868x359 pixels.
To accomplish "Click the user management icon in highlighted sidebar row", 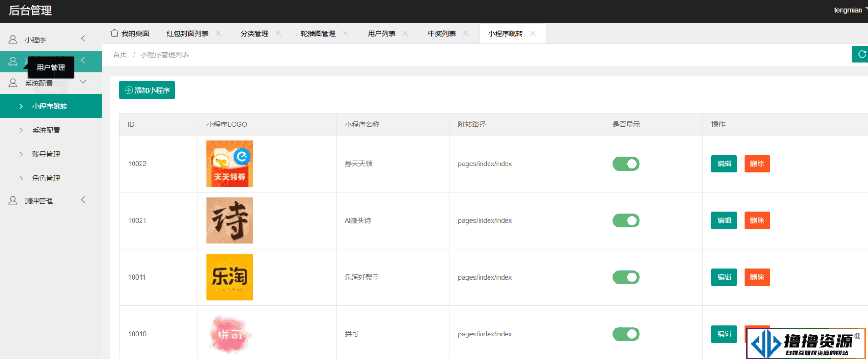I will point(13,61).
